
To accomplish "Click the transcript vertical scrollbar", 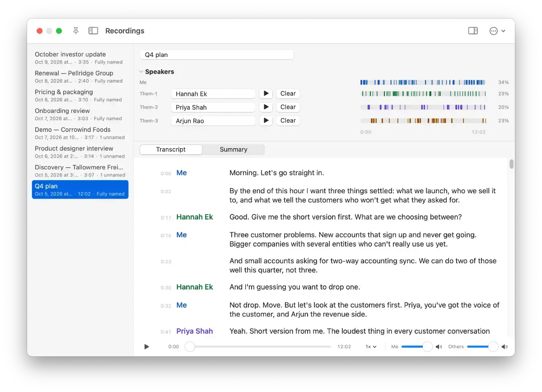I will 512,164.
